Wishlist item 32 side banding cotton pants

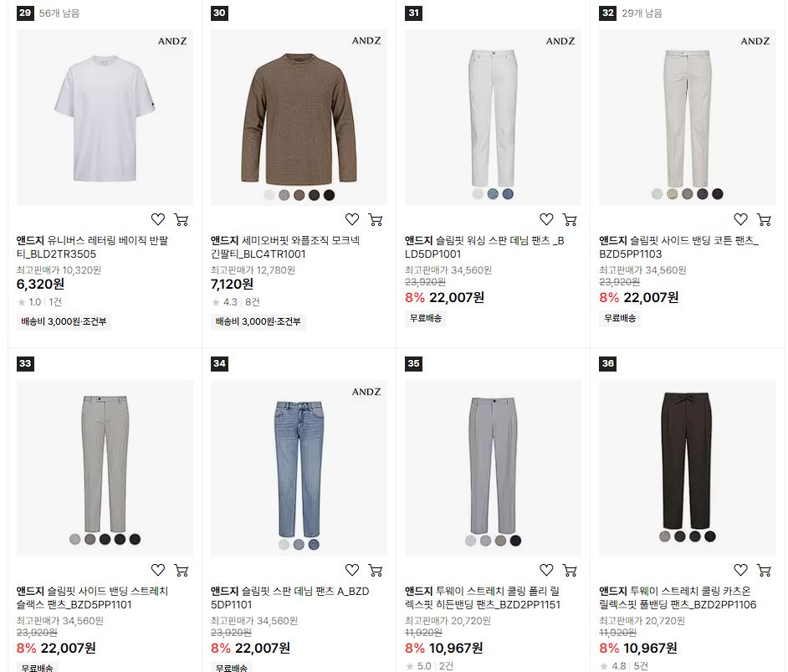pyautogui.click(x=740, y=219)
